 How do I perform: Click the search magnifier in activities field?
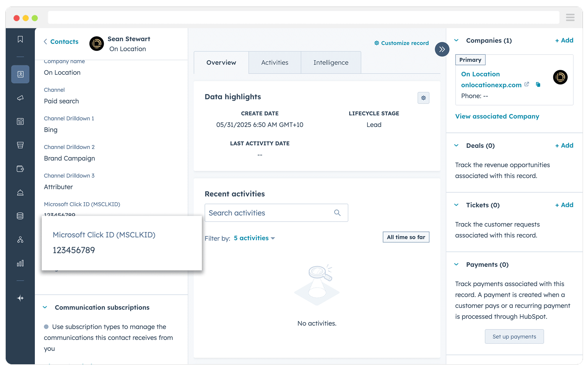pos(337,213)
